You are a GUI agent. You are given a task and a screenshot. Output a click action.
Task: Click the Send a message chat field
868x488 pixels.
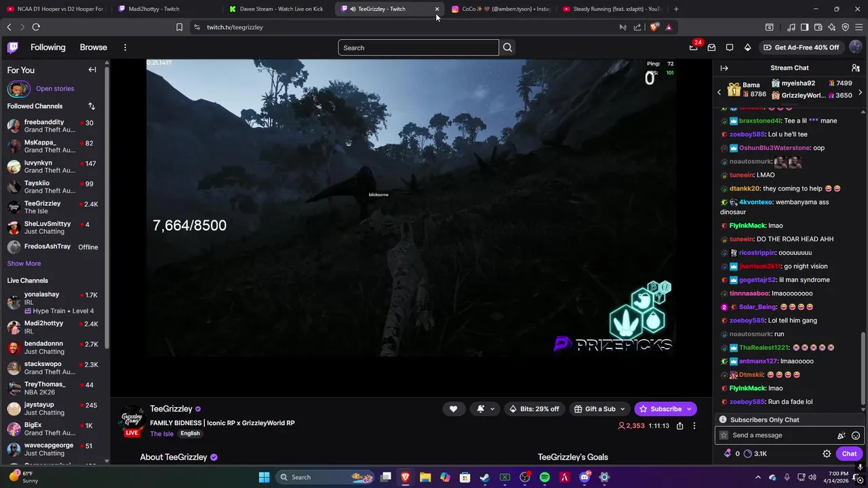point(780,435)
